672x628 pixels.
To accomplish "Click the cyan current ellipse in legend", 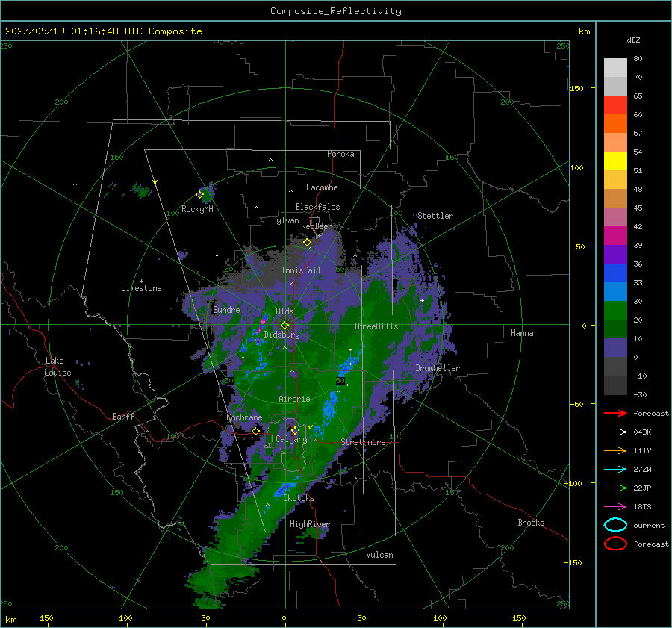I will tap(615, 525).
